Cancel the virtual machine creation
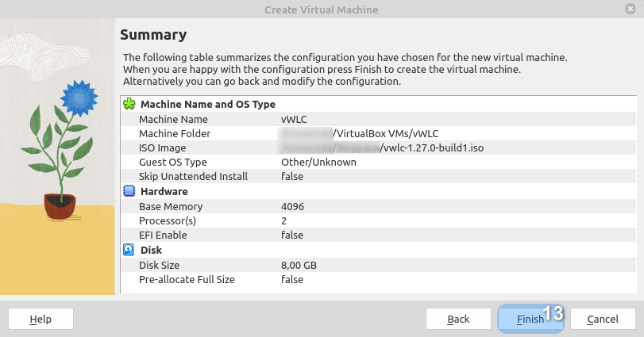The height and width of the screenshot is (337, 644). [x=603, y=319]
